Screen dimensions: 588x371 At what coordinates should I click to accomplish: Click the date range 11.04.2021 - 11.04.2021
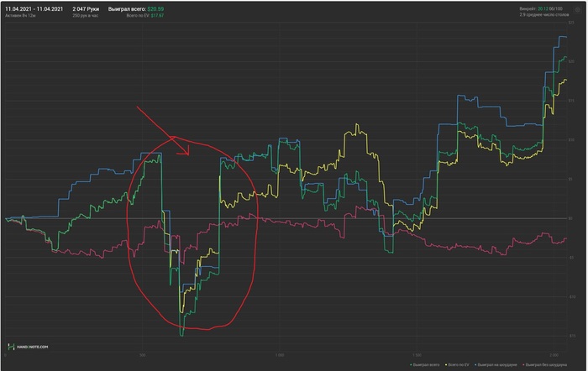pyautogui.click(x=34, y=8)
